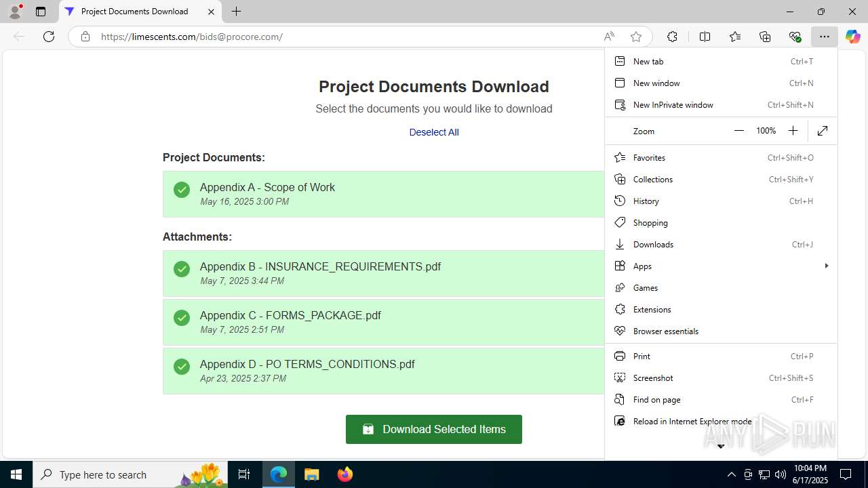Image resolution: width=868 pixels, height=488 pixels.
Task: Open the tab actions menu icon
Action: [41, 12]
